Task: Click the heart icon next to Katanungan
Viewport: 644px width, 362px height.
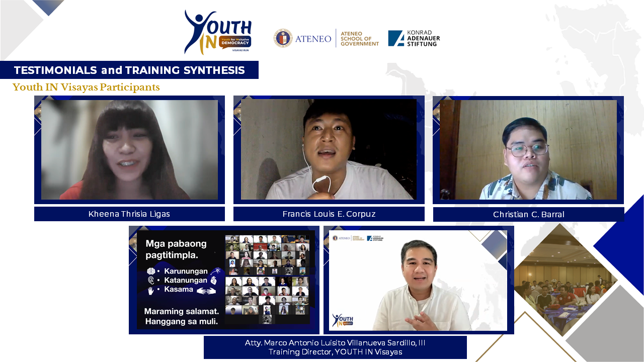Action: coord(213,280)
